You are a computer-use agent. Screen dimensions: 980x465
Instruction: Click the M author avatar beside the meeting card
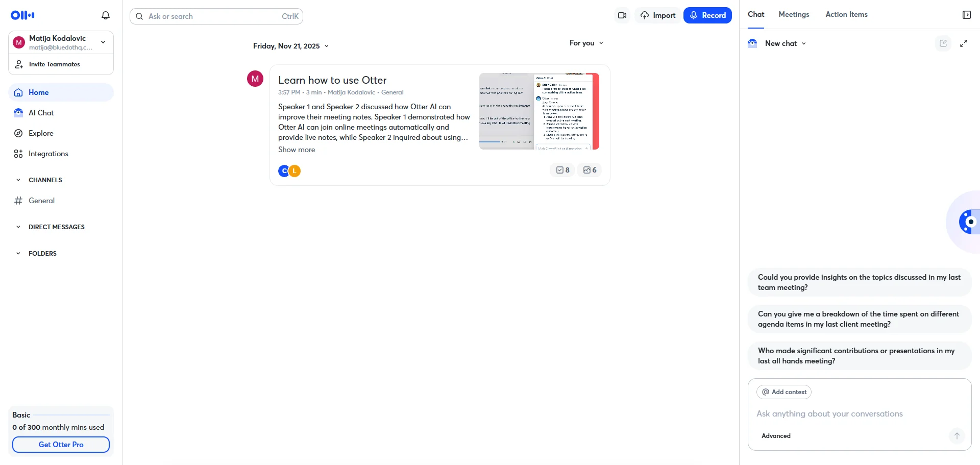[255, 79]
